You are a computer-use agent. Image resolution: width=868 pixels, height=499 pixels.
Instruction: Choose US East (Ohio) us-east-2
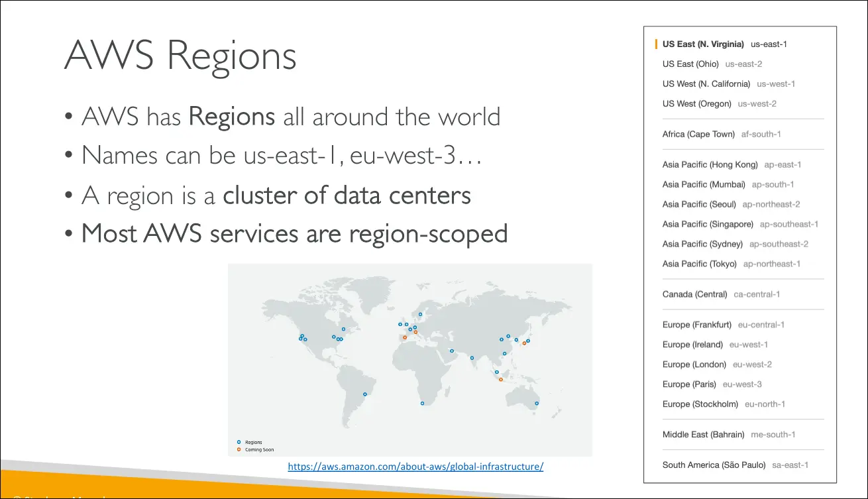point(712,64)
